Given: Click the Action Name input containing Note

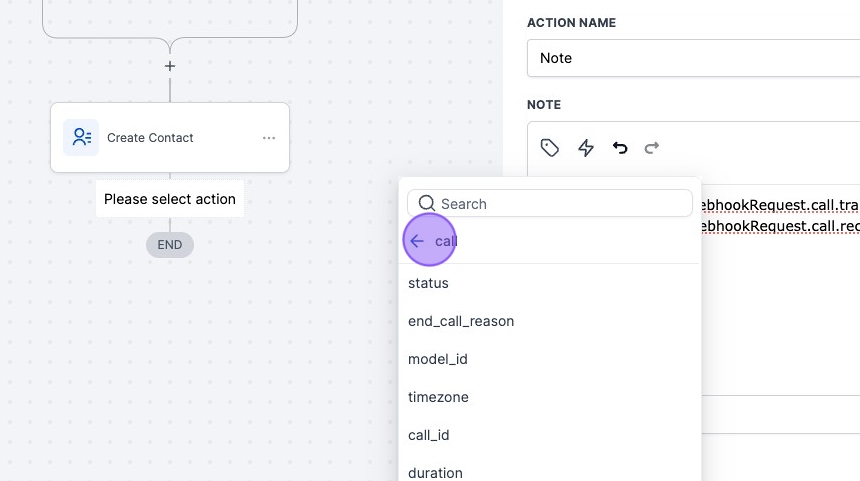Looking at the screenshot, I should coord(692,58).
